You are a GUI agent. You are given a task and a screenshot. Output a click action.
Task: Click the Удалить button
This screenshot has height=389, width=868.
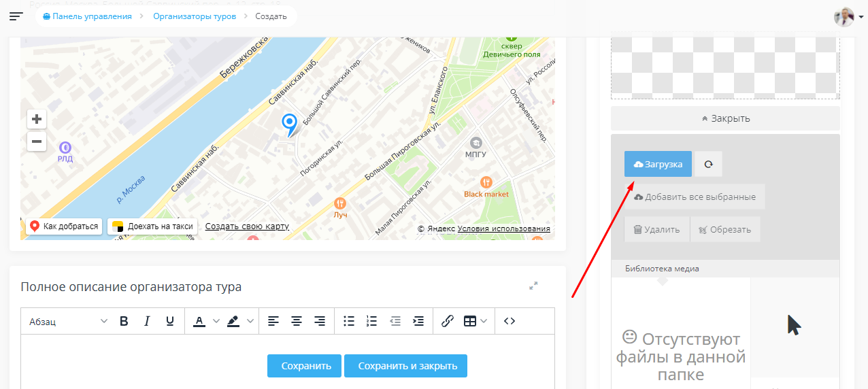click(656, 230)
